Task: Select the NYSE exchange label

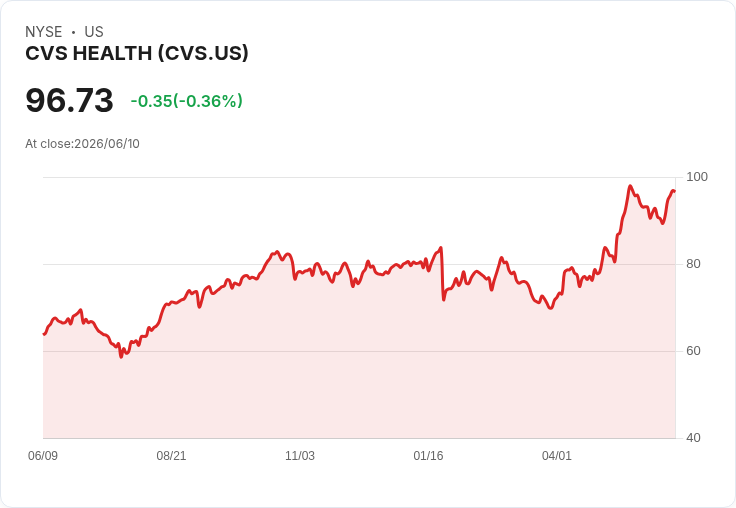Action: 44,32
